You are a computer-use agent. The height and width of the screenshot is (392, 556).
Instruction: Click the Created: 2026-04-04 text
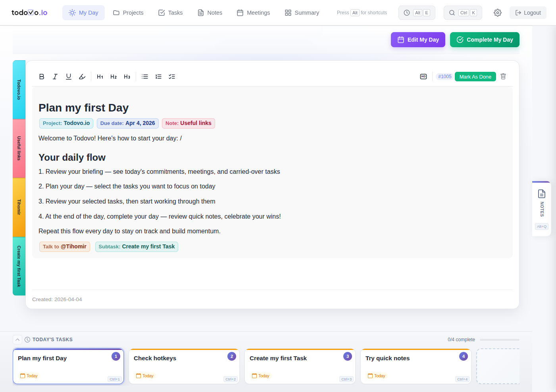(x=57, y=300)
